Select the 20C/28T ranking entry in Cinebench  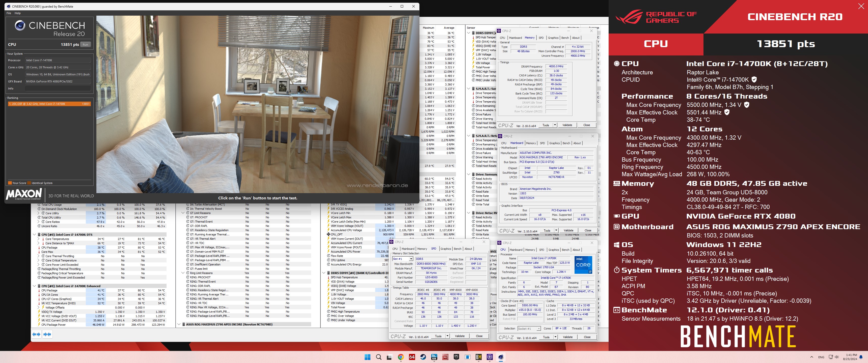49,104
